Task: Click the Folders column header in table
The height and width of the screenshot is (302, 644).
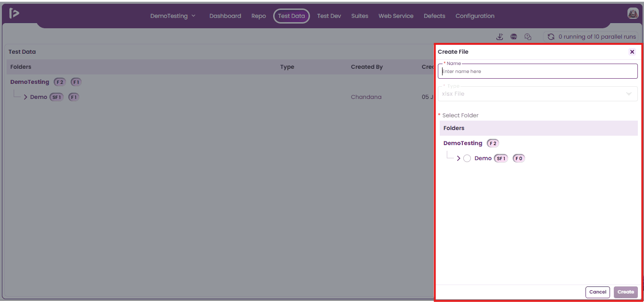Action: pyautogui.click(x=21, y=67)
